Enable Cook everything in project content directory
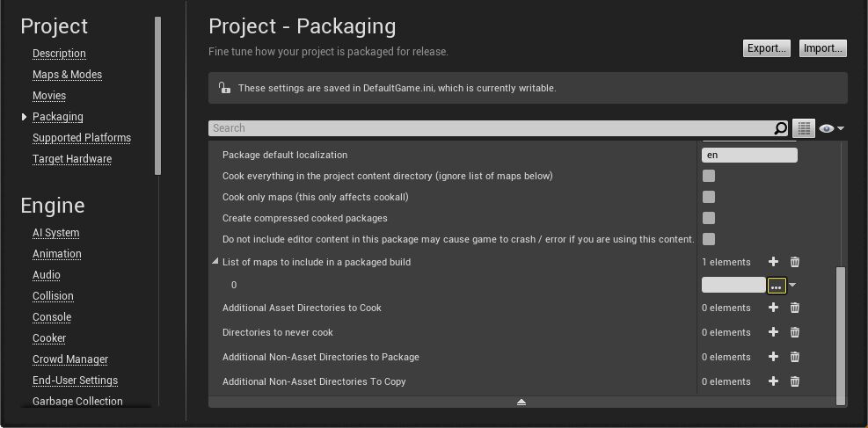 [x=709, y=176]
